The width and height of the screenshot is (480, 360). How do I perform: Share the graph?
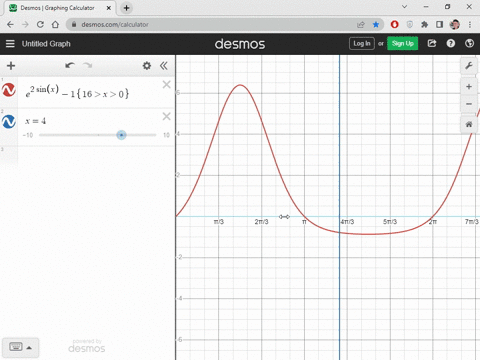(432, 43)
